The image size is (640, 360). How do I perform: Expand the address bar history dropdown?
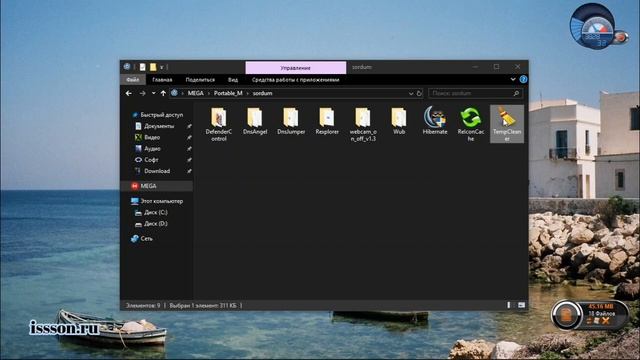(x=411, y=93)
